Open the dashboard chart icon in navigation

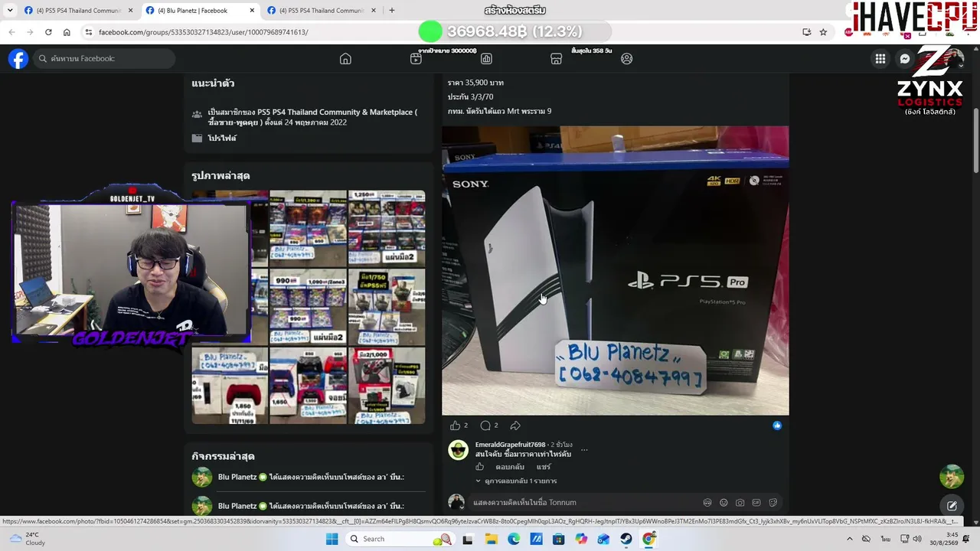coord(486,59)
